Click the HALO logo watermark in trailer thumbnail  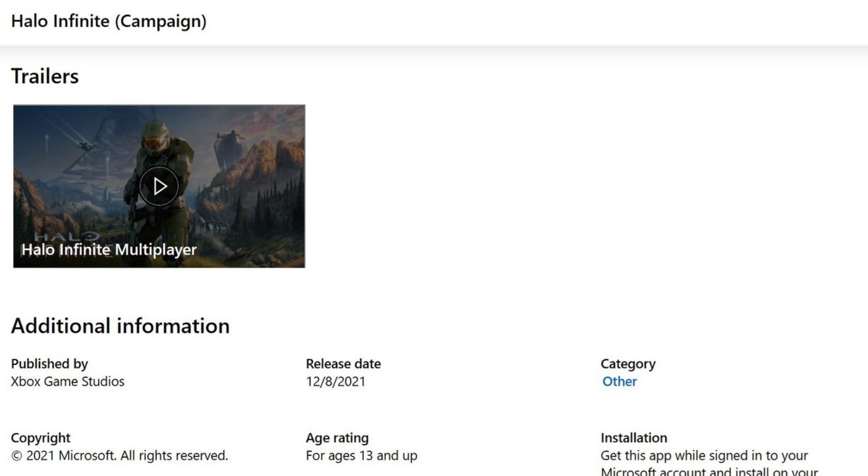click(67, 236)
